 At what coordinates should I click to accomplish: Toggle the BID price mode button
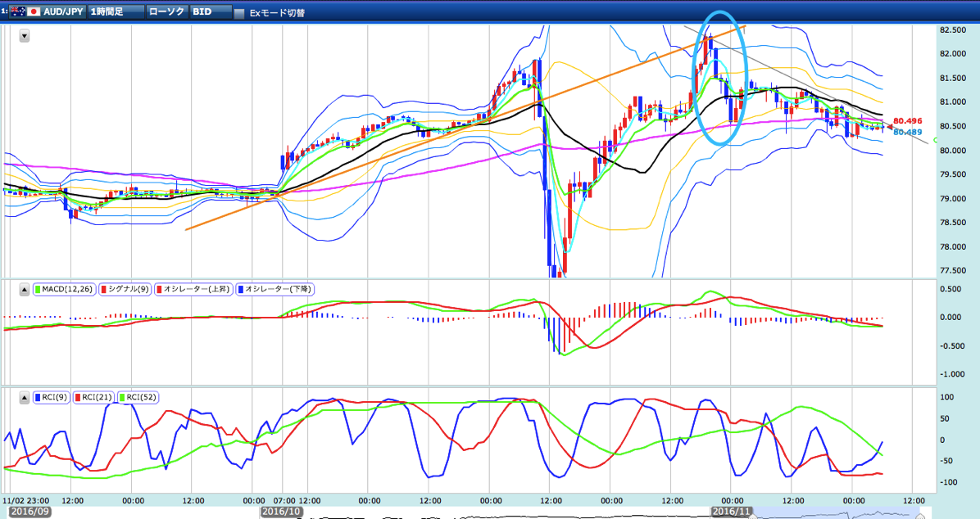pos(211,11)
